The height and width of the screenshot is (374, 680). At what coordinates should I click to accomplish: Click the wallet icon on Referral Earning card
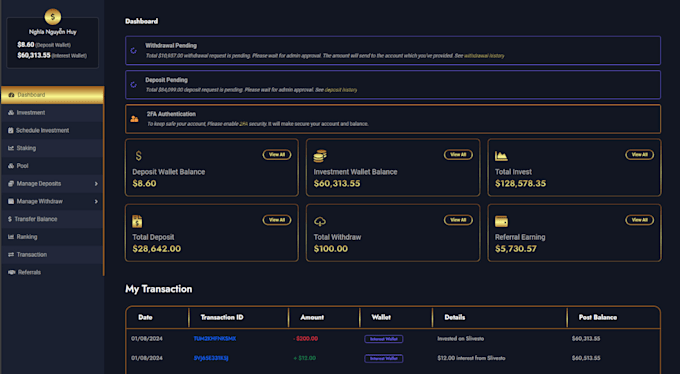501,221
